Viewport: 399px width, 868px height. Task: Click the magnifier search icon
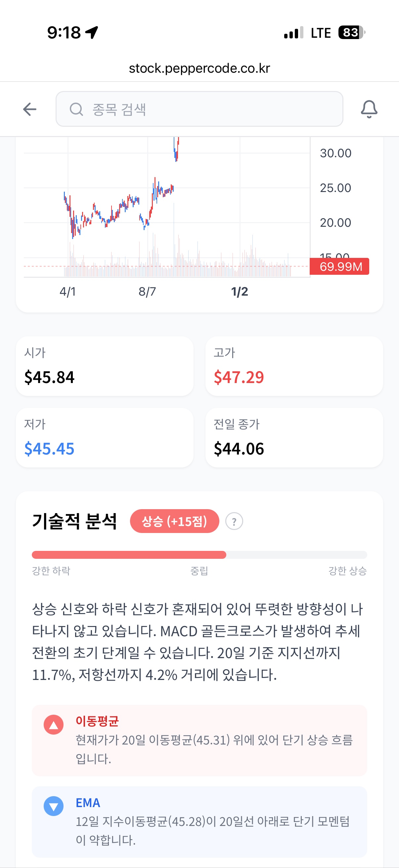coord(76,109)
